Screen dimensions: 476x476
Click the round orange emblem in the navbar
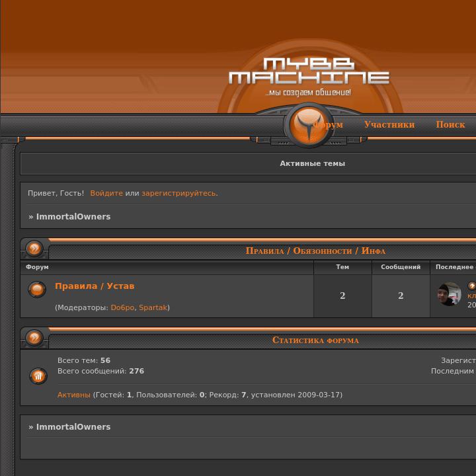click(x=309, y=125)
